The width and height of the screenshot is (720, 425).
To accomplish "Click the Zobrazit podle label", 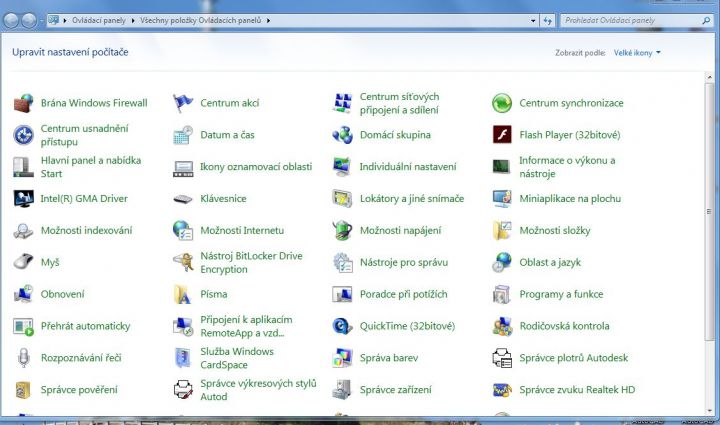I will coord(580,53).
